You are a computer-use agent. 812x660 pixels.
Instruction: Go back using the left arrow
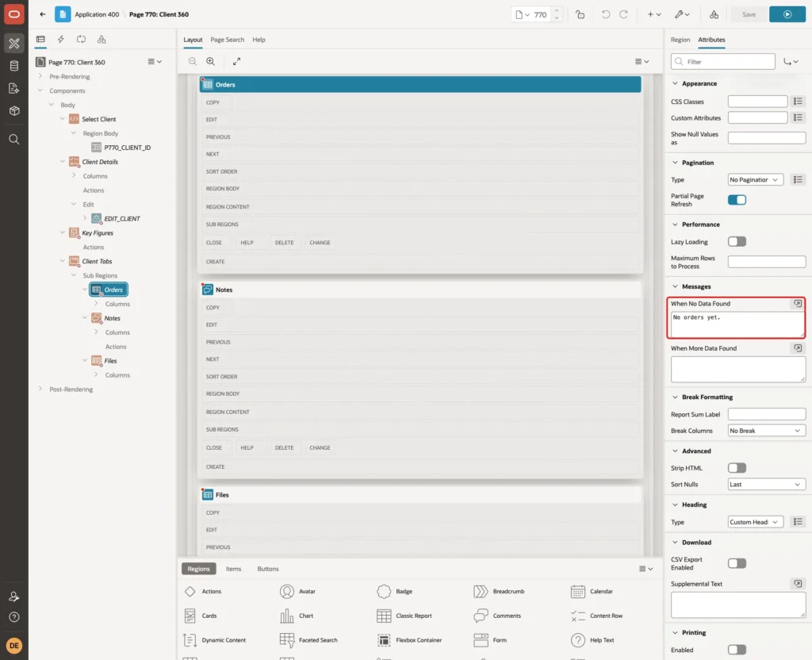(43, 14)
